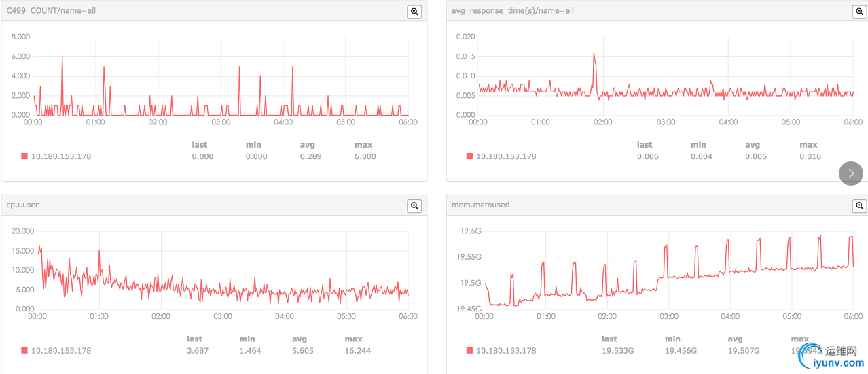Click the 03:00 axis label in mem.memused chart
Screen dimensions: 868x374
point(669,316)
